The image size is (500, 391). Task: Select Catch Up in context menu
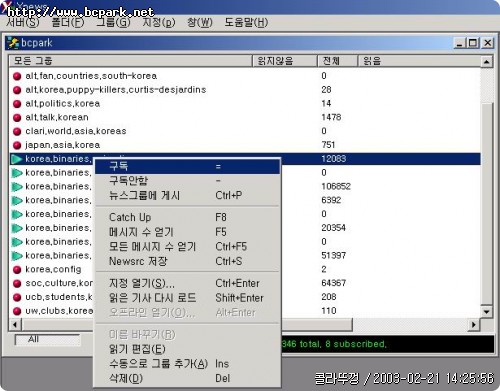pos(187,217)
